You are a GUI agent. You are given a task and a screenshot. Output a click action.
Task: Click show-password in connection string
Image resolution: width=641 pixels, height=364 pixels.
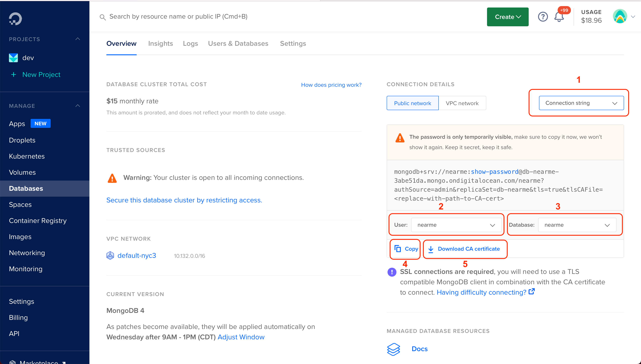(x=495, y=172)
